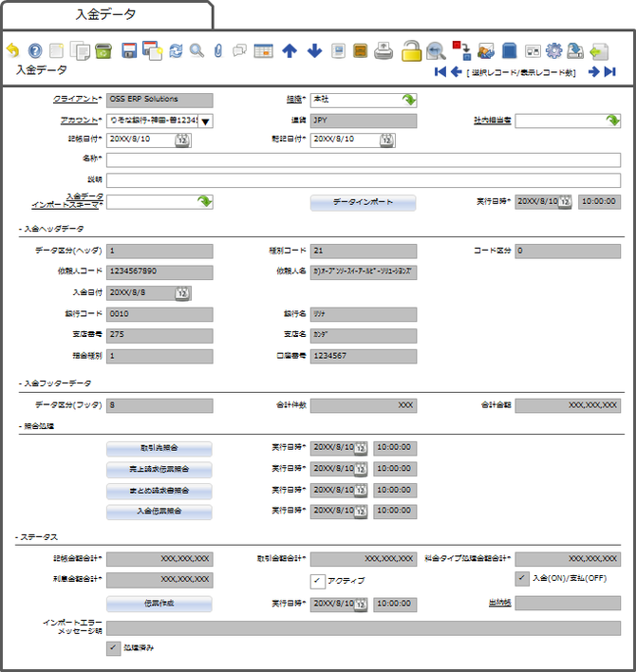
Task: Open Zoom Across magnifier with arrow icon
Action: click(x=436, y=51)
